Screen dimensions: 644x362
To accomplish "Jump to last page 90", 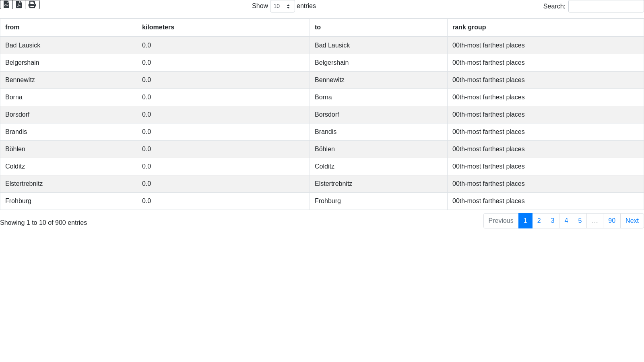I will 611,221.
